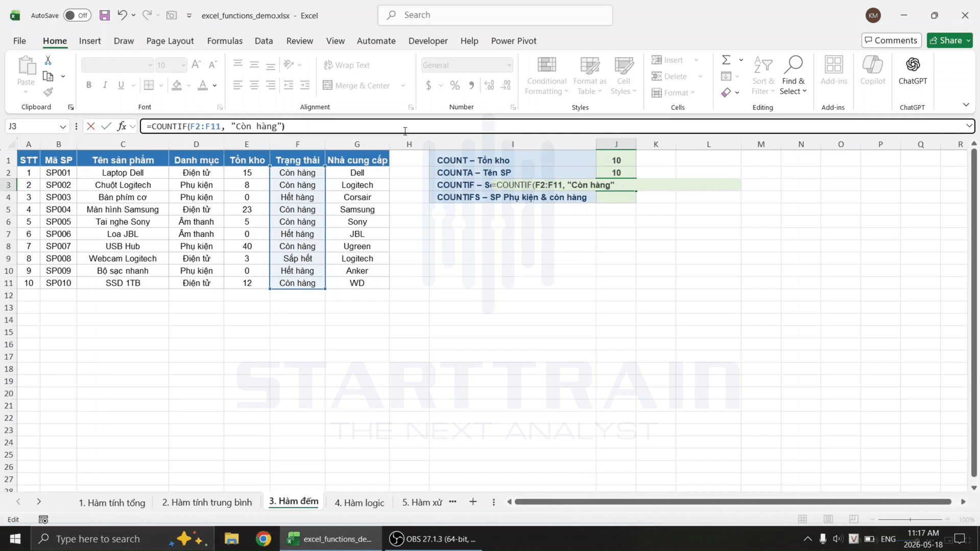Cancel formula entry with X icon
Image resolution: width=980 pixels, height=551 pixels.
click(x=90, y=126)
